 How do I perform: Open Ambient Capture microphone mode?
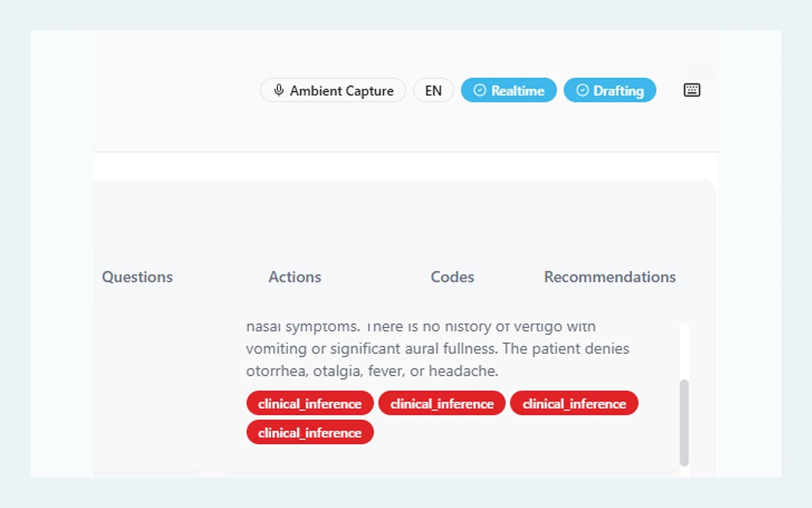(333, 90)
